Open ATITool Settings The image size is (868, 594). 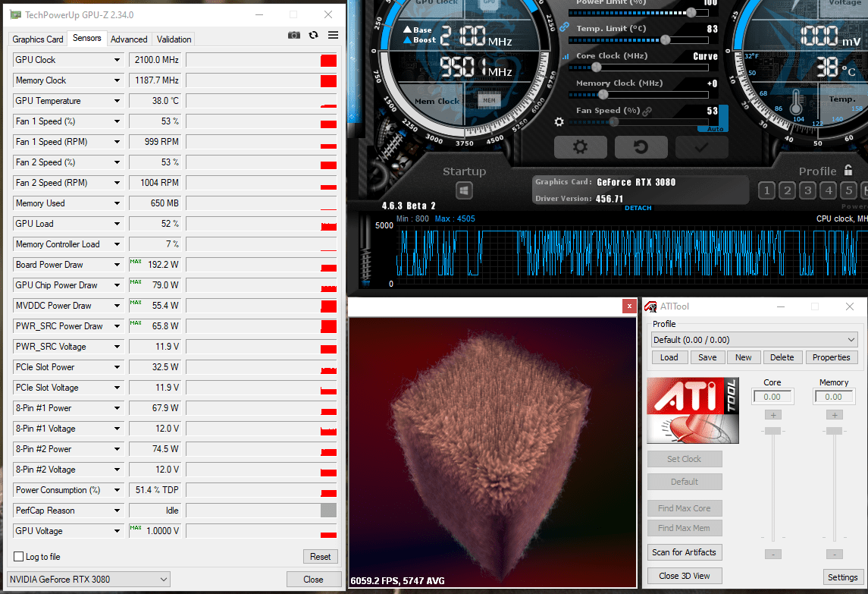point(842,577)
